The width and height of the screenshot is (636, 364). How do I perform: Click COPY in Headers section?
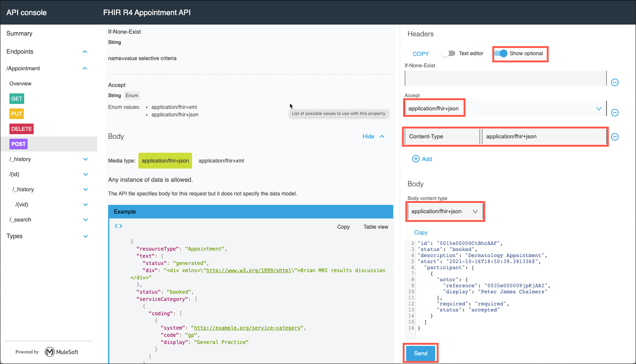point(421,54)
